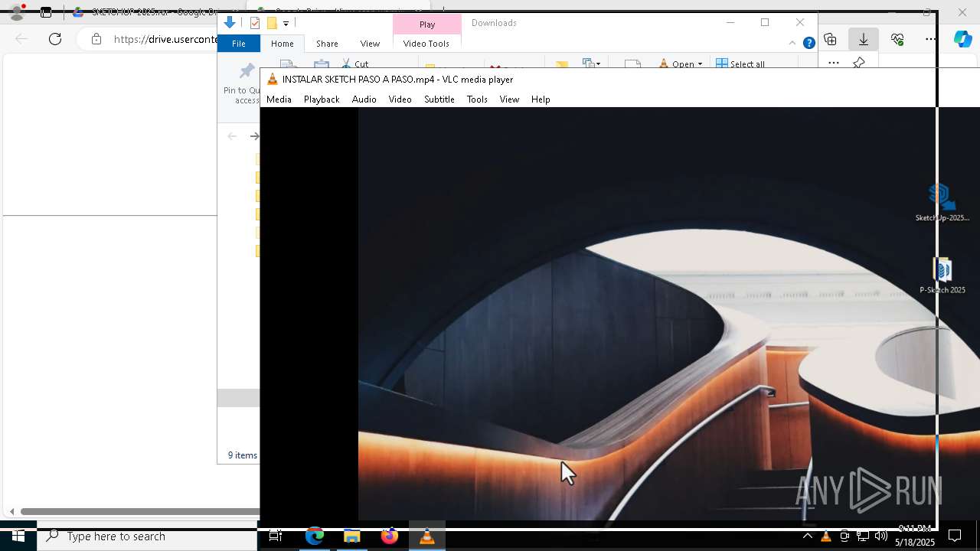
Task: Open the Playback menu in VLC
Action: point(322,99)
